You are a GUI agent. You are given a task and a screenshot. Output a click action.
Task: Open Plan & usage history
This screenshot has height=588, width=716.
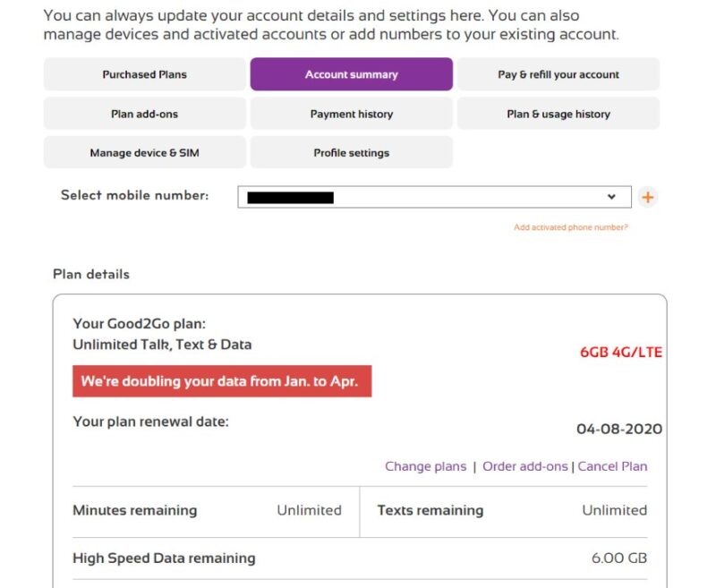pos(558,115)
